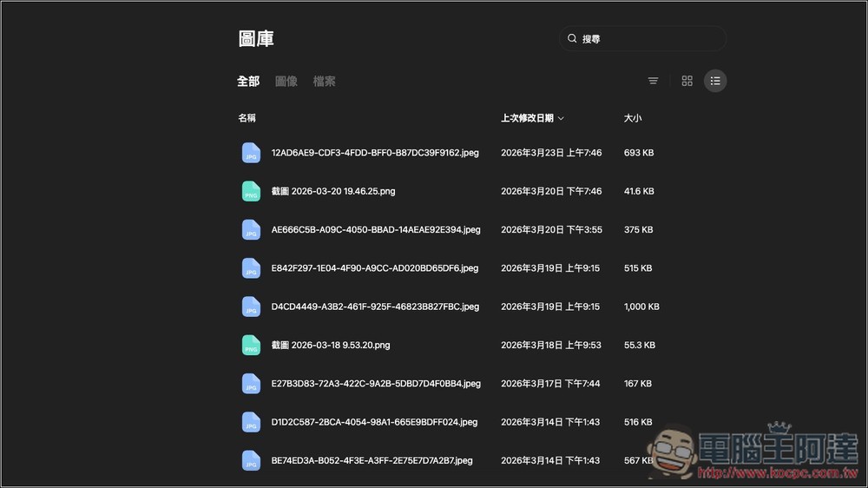Click JPG icon for E842F297 file
The height and width of the screenshot is (488, 868).
click(x=251, y=268)
